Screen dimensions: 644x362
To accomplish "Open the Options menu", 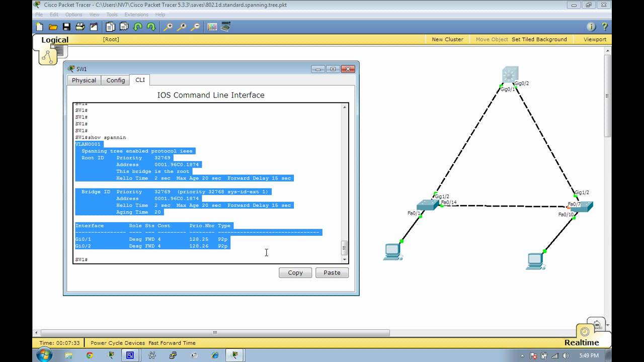I will click(x=73, y=15).
